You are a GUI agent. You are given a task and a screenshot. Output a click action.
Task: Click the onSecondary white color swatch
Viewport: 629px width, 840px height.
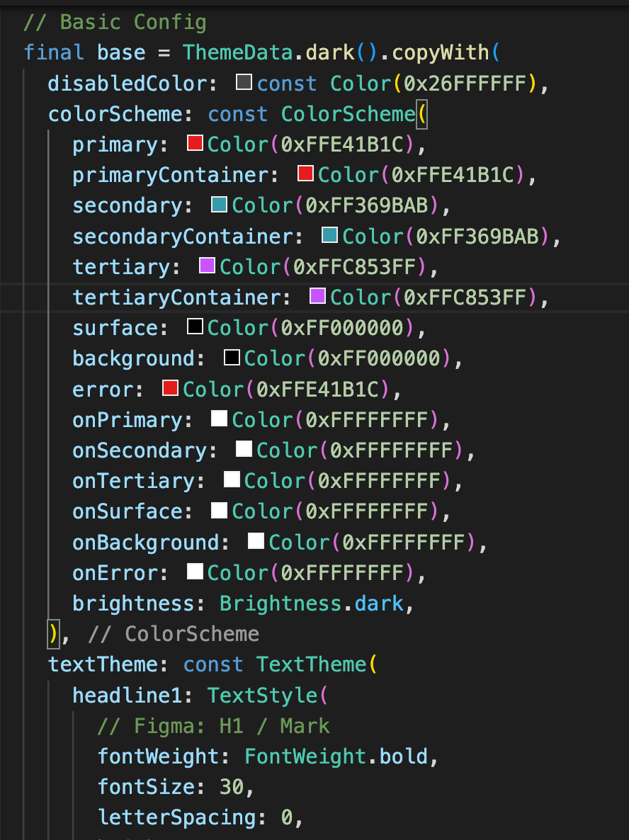[x=244, y=449]
